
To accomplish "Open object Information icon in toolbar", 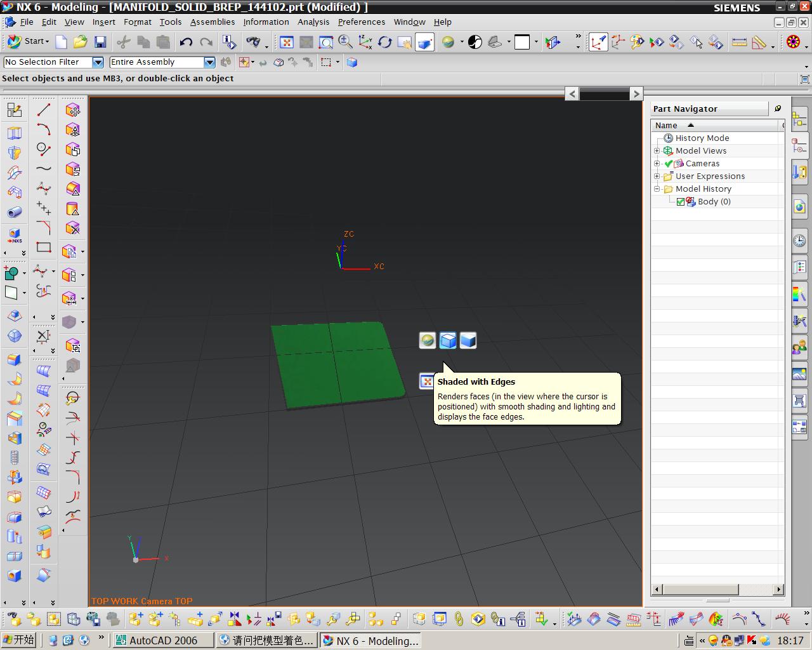I will [229, 42].
